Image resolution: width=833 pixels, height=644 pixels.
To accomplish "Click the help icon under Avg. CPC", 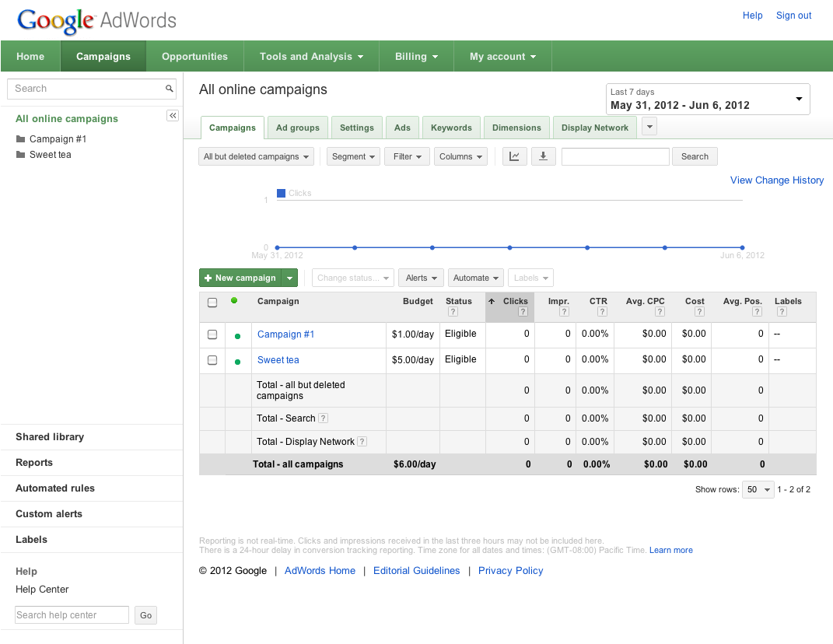I will (660, 312).
